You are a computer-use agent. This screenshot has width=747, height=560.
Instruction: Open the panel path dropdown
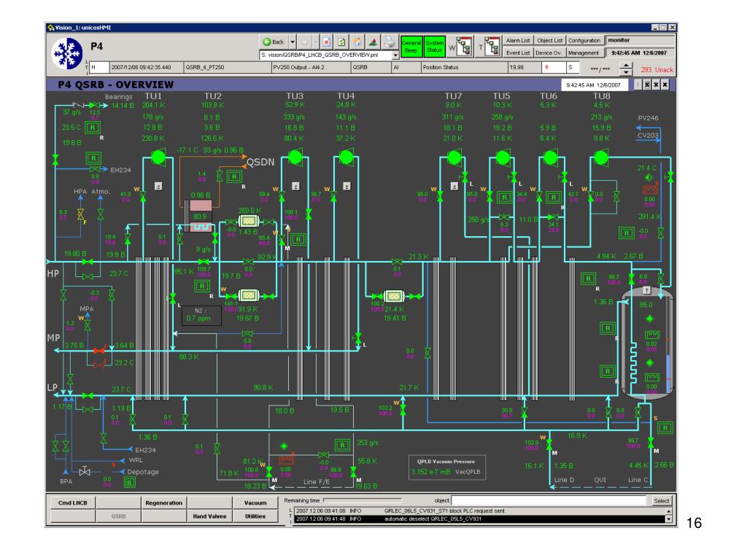(x=395, y=55)
